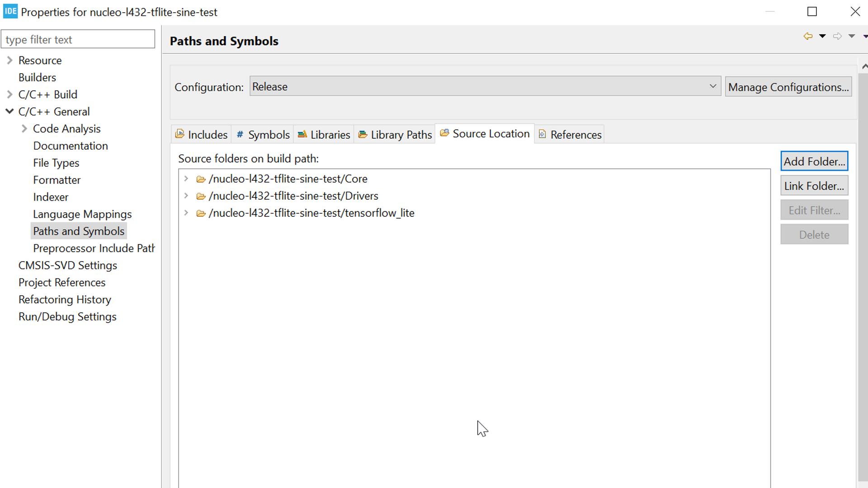Select C/C++ Build in left panel
Screen dimensions: 868x488
click(47, 94)
